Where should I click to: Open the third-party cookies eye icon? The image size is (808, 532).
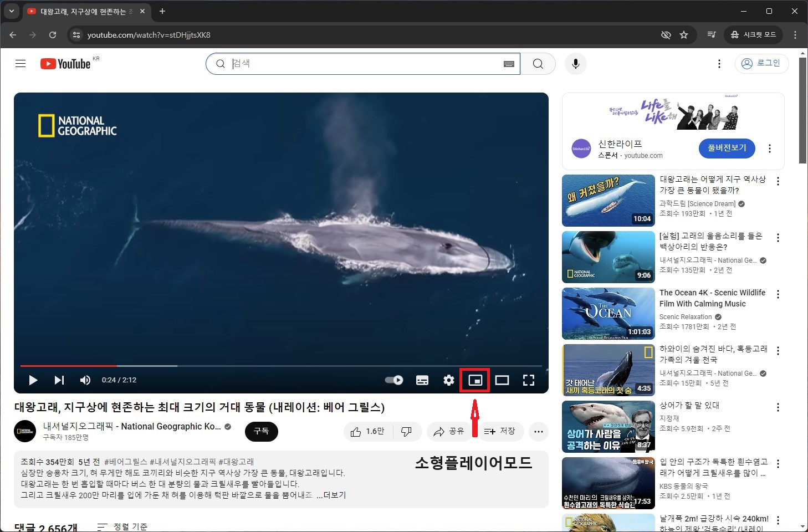click(x=666, y=35)
